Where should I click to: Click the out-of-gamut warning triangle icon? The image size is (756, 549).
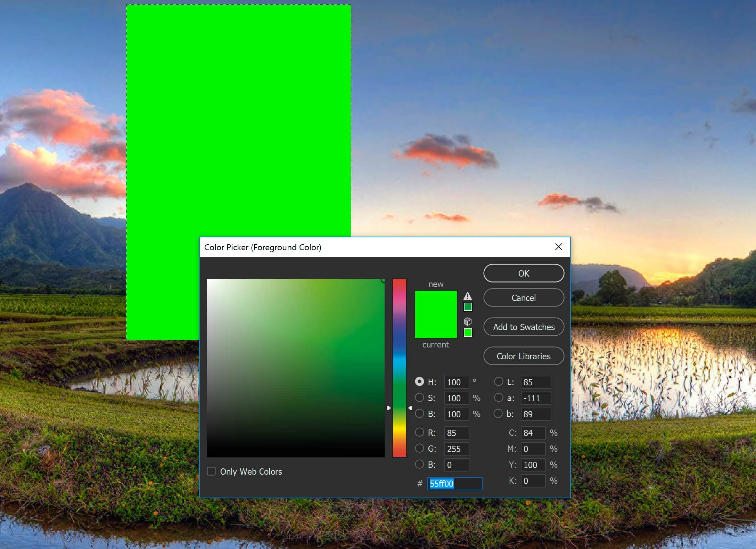[x=468, y=296]
